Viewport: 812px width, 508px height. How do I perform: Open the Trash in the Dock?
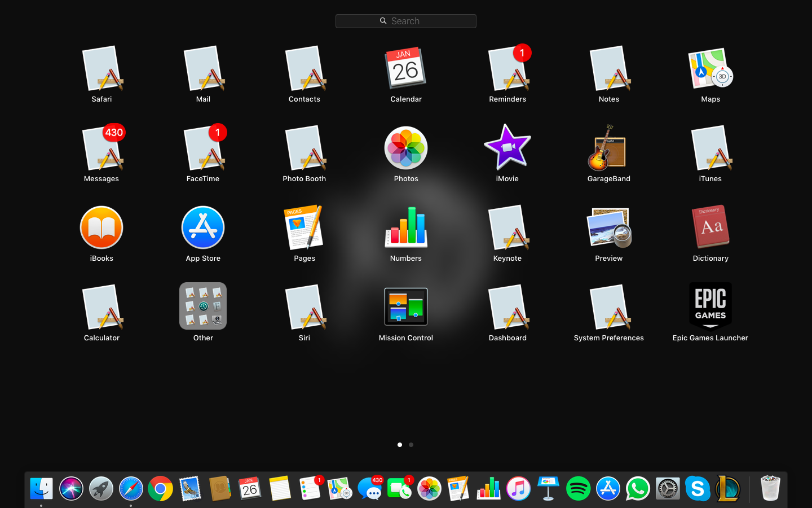[x=770, y=489]
